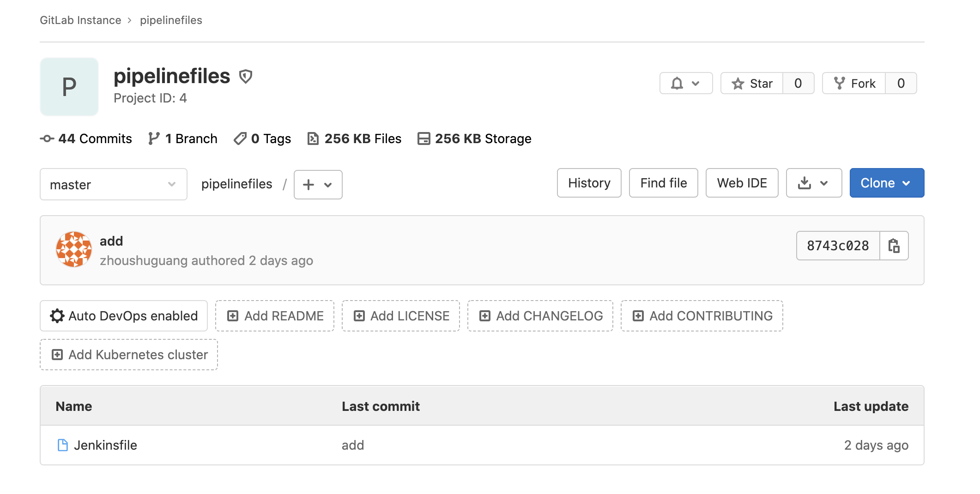980x494 pixels.
Task: Fork the pipelinefiles project
Action: 854,84
